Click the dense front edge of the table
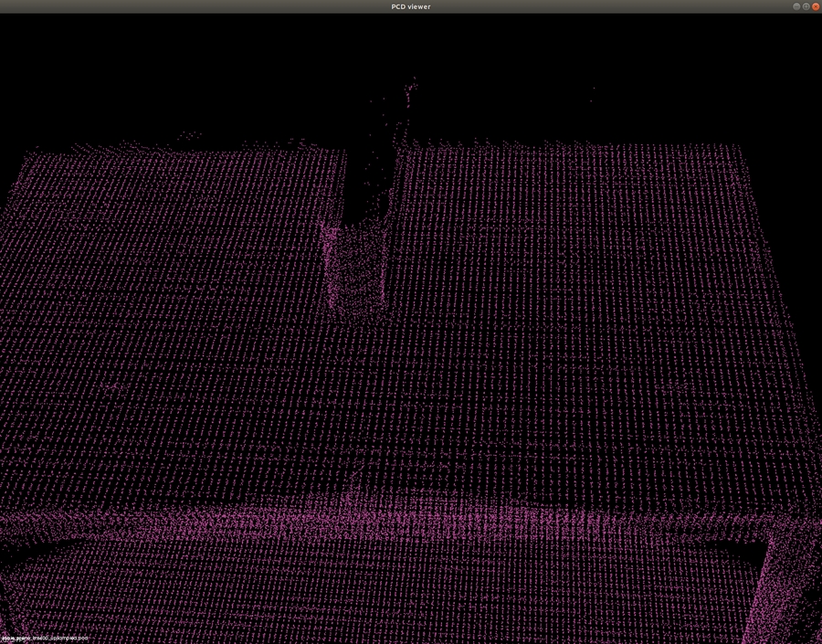 (411, 523)
